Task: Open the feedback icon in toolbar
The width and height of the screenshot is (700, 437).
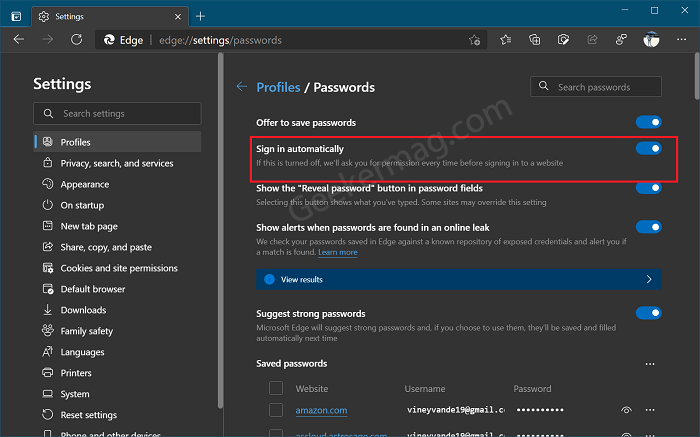Action: [x=621, y=40]
